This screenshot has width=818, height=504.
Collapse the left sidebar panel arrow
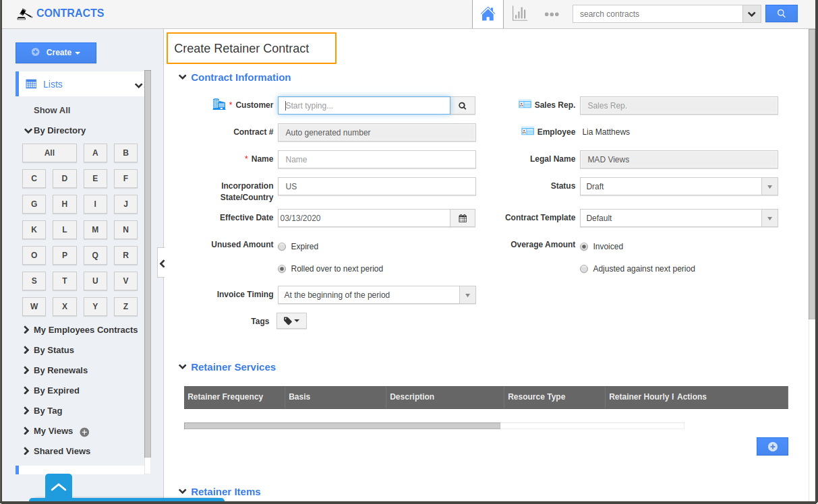(x=162, y=263)
